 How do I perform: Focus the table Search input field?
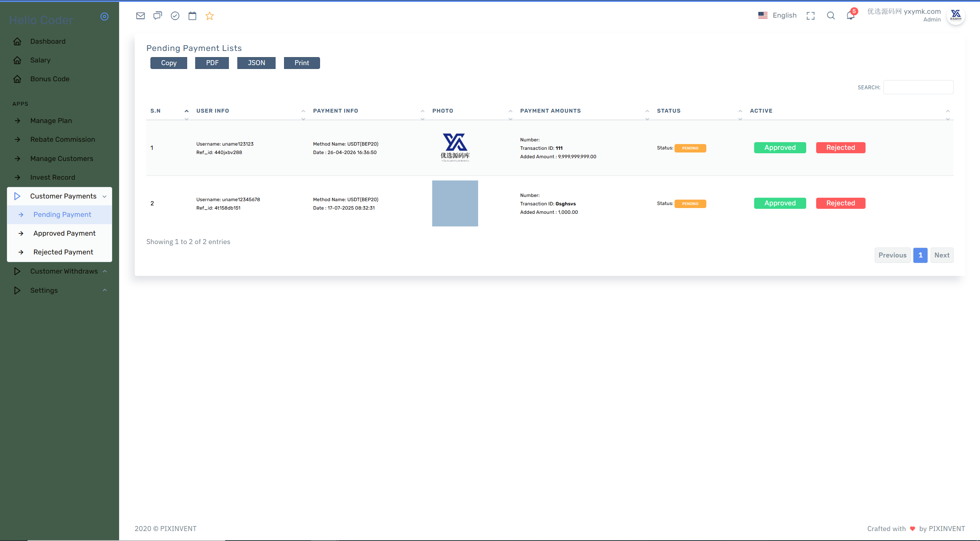click(x=918, y=87)
